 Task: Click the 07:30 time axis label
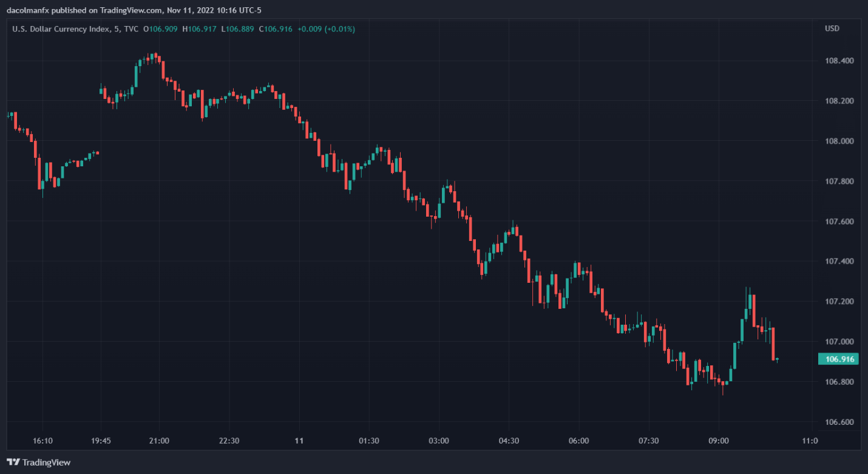coord(649,441)
